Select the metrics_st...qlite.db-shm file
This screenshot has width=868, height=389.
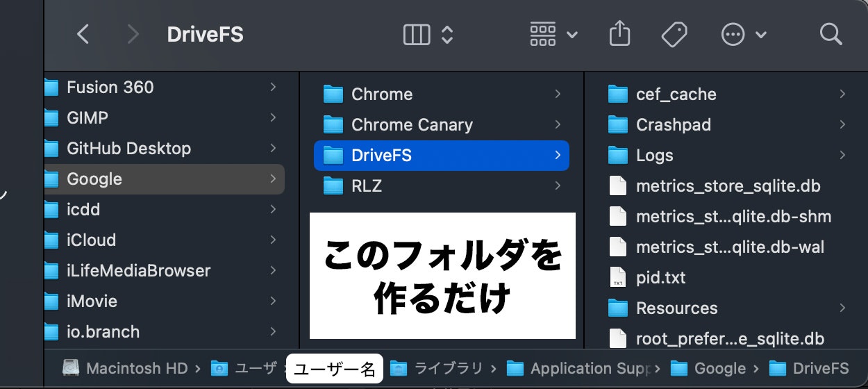click(x=727, y=216)
